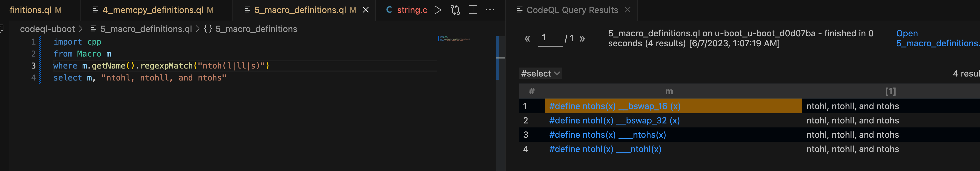Image resolution: width=980 pixels, height=171 pixels.
Task: Go to next results page arrow
Action: [x=582, y=38]
